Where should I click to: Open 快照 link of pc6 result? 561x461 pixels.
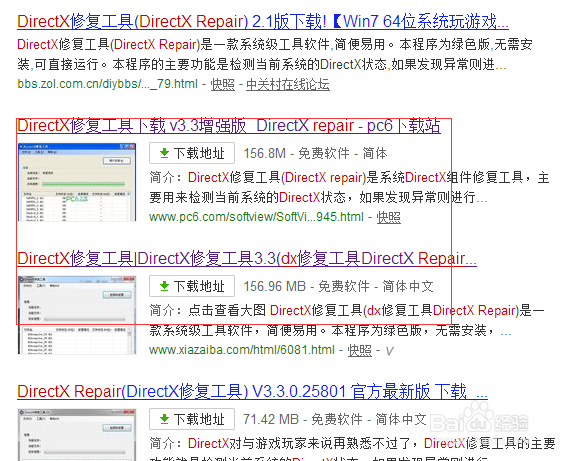(389, 217)
